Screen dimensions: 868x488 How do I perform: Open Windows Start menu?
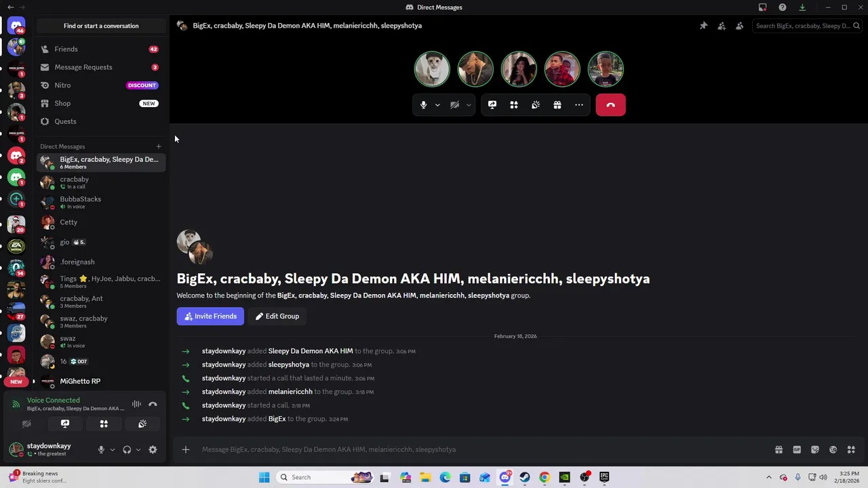pos(264,477)
